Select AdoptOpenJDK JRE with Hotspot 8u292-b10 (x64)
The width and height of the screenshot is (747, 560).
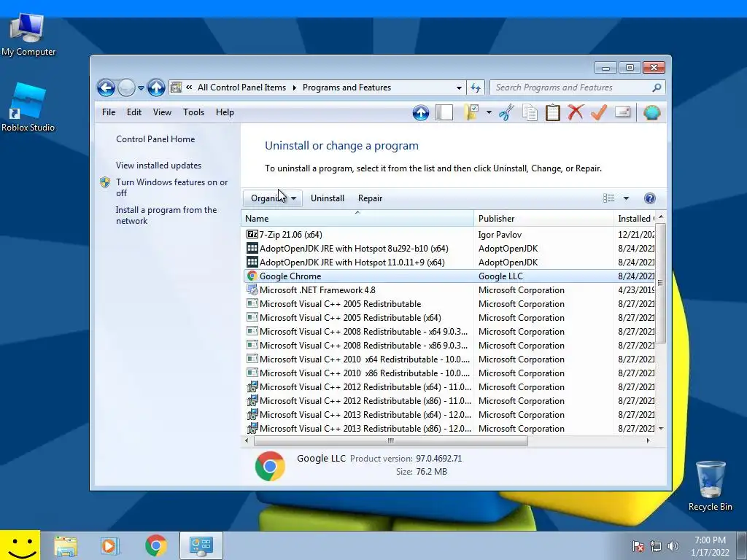click(353, 248)
